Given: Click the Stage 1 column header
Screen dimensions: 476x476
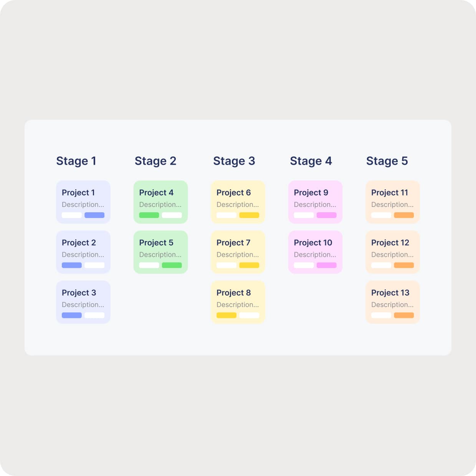Looking at the screenshot, I should pos(76,161).
